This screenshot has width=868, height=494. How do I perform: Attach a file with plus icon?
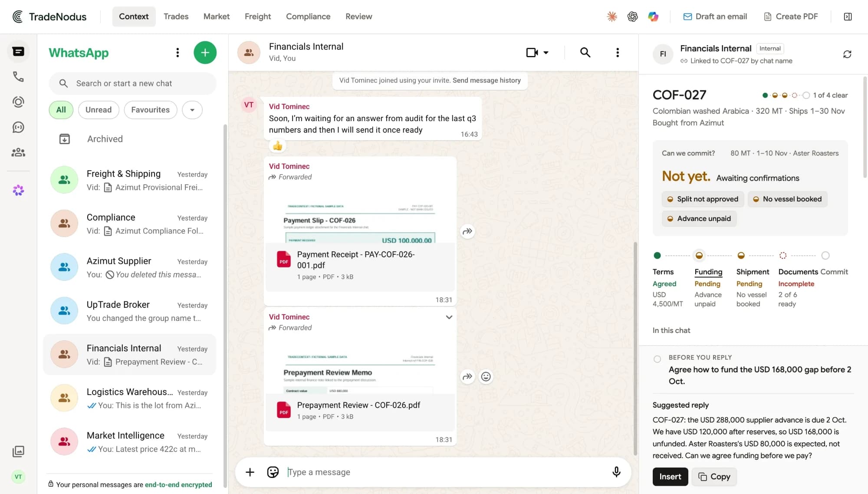(x=250, y=472)
